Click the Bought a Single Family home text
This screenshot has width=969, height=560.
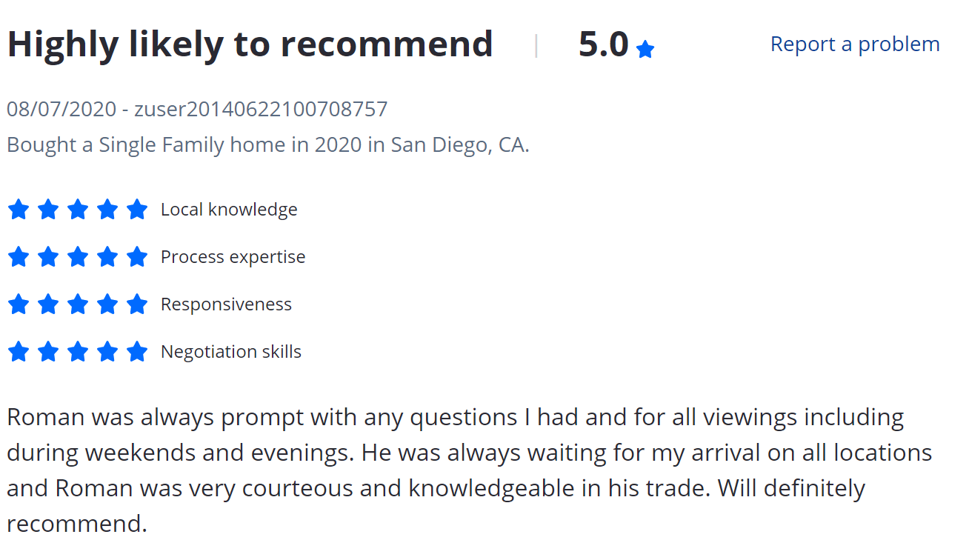pos(267,144)
